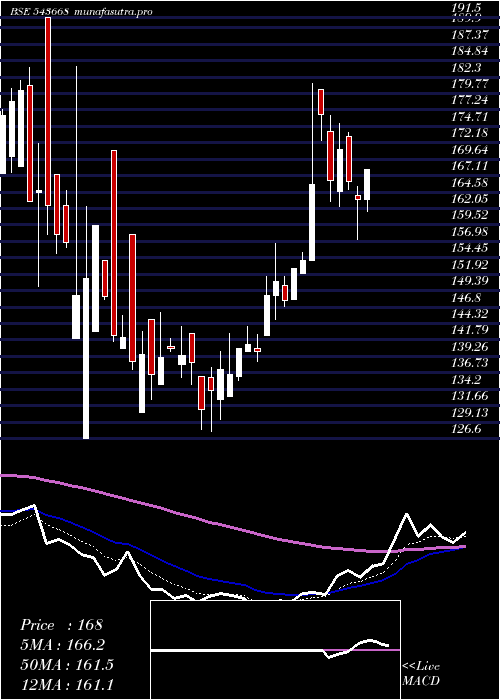Click the Price : 168 readout

(62, 625)
